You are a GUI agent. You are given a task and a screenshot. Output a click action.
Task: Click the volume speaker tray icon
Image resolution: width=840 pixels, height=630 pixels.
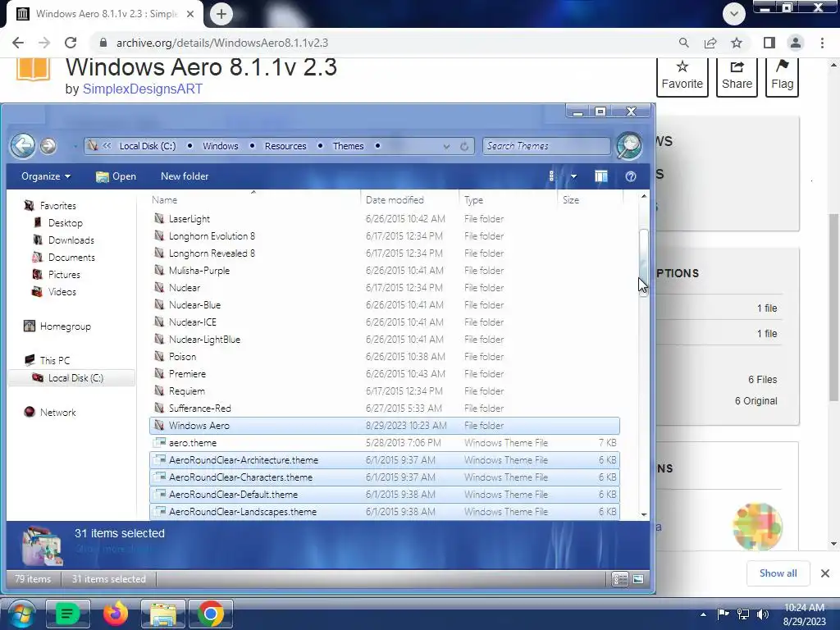[x=762, y=614]
